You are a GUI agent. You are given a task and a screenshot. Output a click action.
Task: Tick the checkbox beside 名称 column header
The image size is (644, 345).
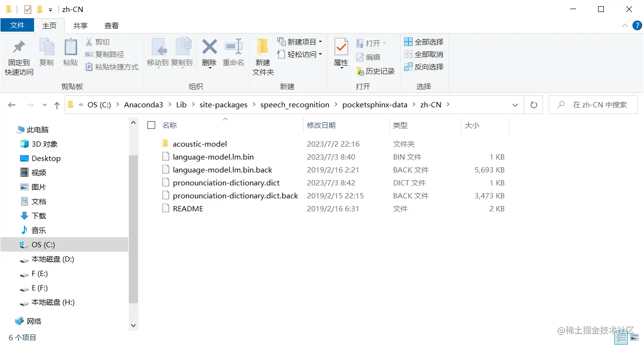click(x=151, y=125)
